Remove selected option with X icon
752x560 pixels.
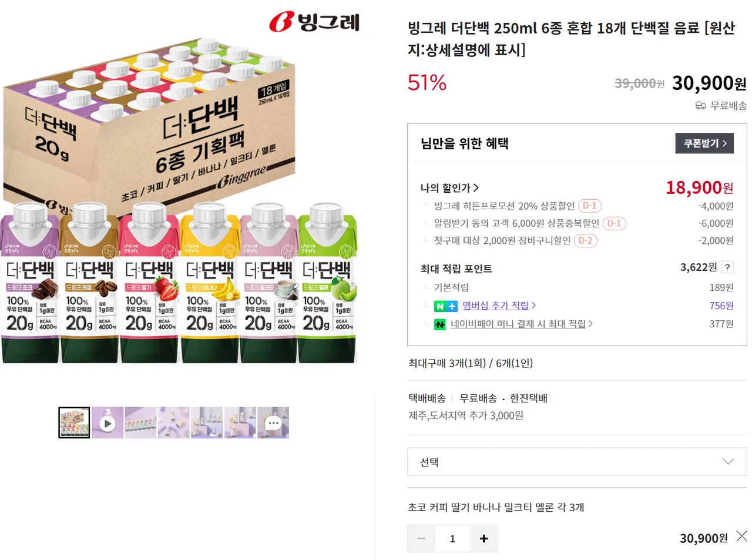[x=741, y=536]
